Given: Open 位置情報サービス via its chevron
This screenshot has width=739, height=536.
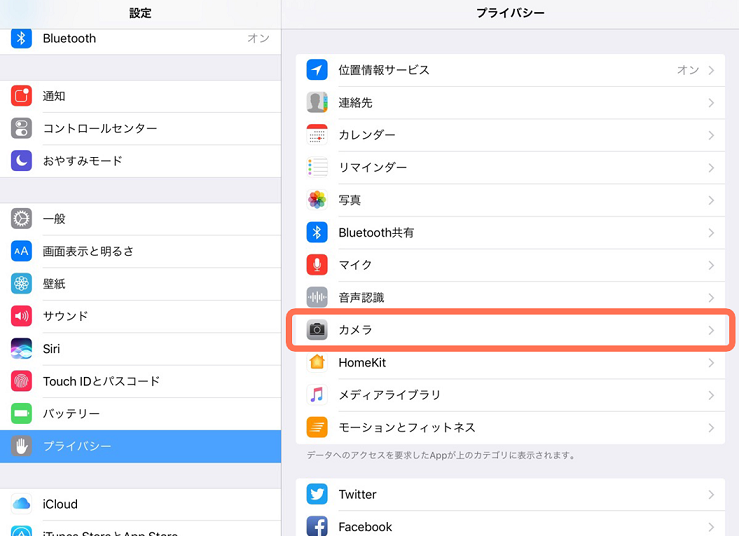Looking at the screenshot, I should (711, 70).
